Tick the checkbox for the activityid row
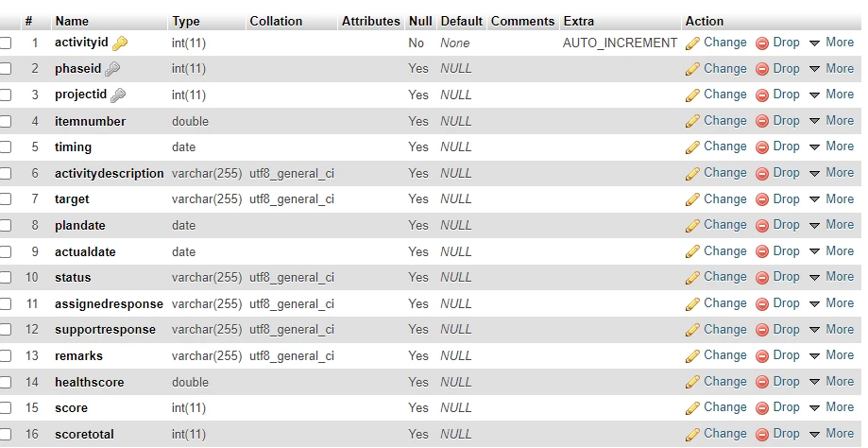Image resolution: width=868 pixels, height=448 pixels. [x=6, y=43]
